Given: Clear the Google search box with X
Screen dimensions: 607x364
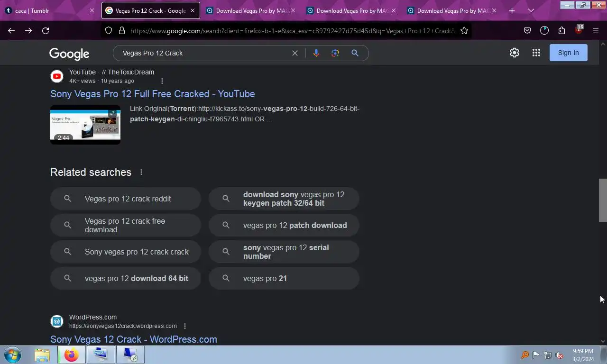Looking at the screenshot, I should [x=295, y=53].
